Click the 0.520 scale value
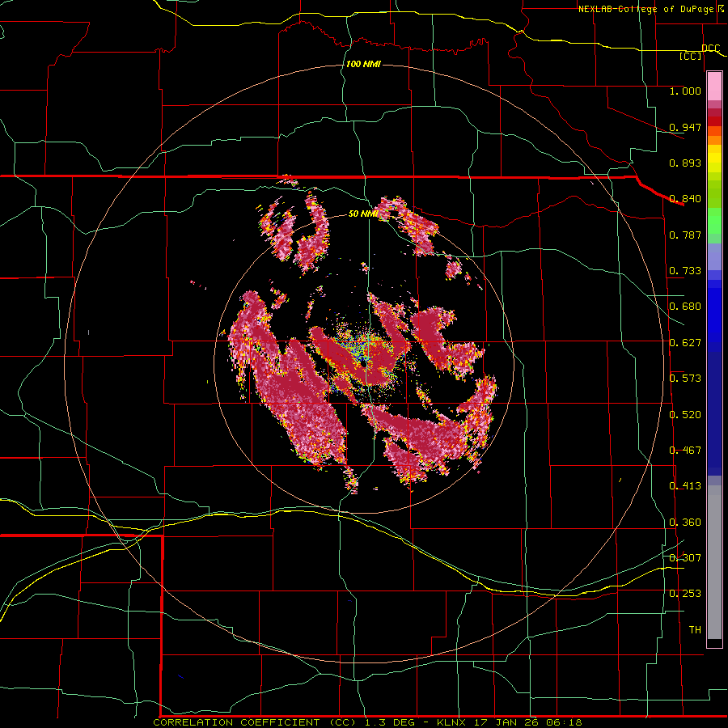The height and width of the screenshot is (728, 728). (x=685, y=414)
